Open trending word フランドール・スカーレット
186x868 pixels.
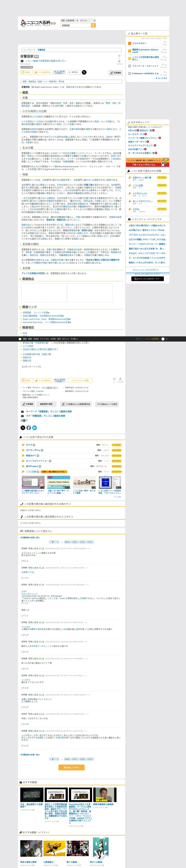coord(145,66)
